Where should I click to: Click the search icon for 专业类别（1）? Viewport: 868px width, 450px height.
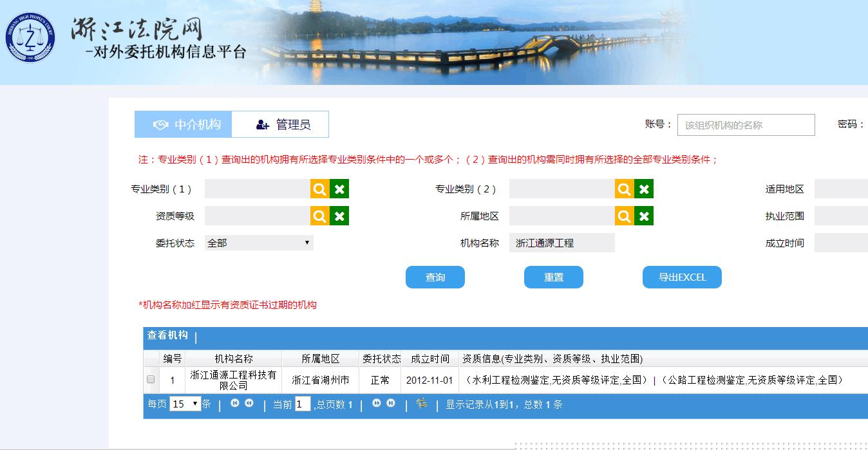320,189
